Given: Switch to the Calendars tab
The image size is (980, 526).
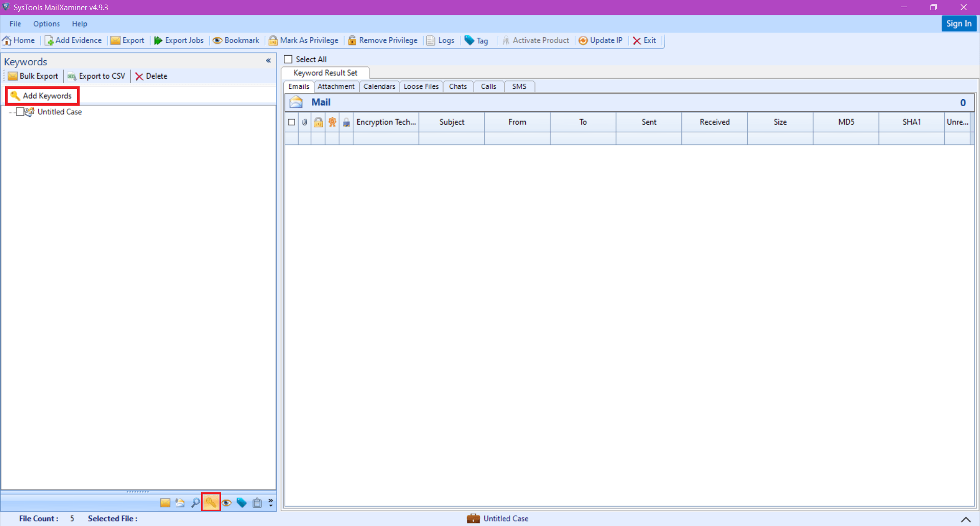Looking at the screenshot, I should click(379, 86).
